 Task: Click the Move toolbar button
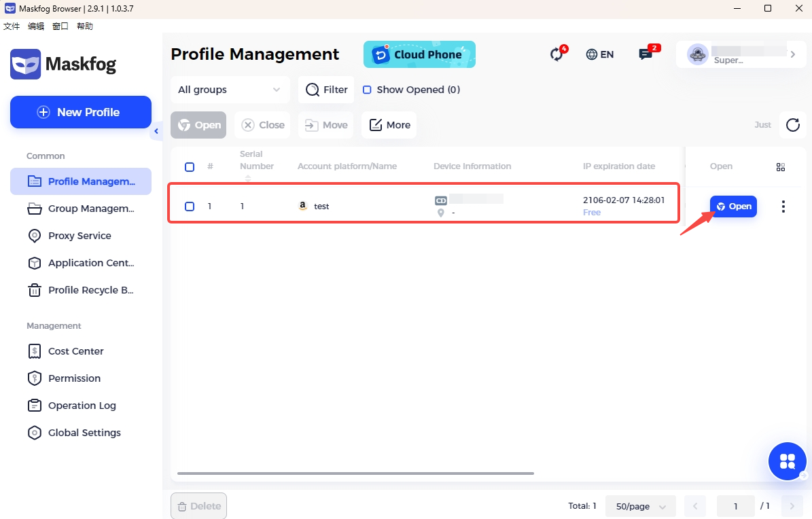pyautogui.click(x=325, y=125)
